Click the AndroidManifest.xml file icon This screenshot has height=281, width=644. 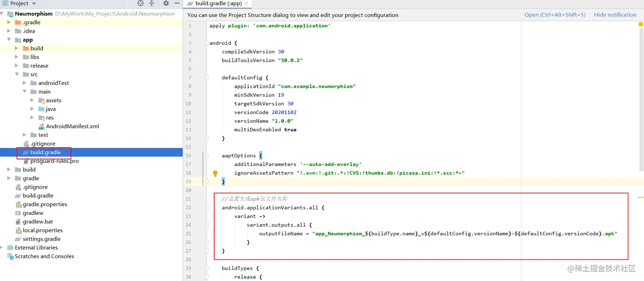[41, 127]
